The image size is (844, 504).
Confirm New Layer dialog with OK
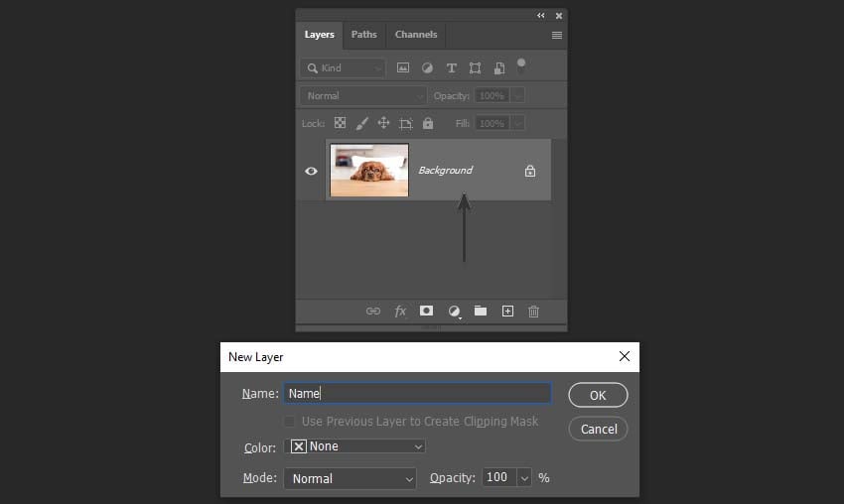point(598,395)
